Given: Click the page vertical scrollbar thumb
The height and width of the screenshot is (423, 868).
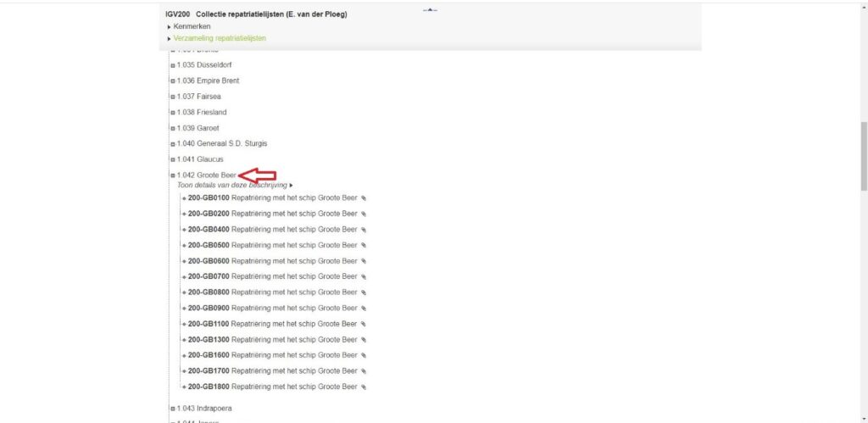Looking at the screenshot, I should [x=864, y=156].
